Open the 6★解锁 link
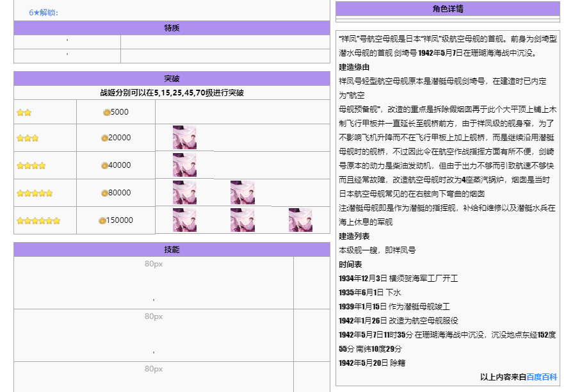566x392 pixels. (44, 13)
